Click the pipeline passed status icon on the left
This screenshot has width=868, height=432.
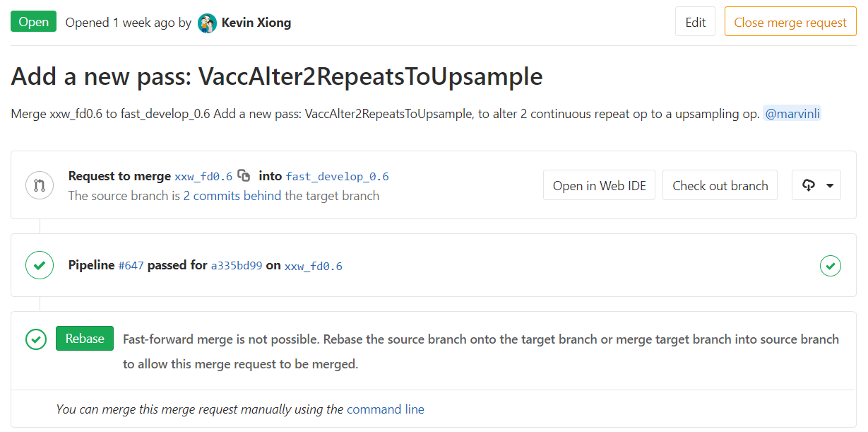[x=40, y=266]
